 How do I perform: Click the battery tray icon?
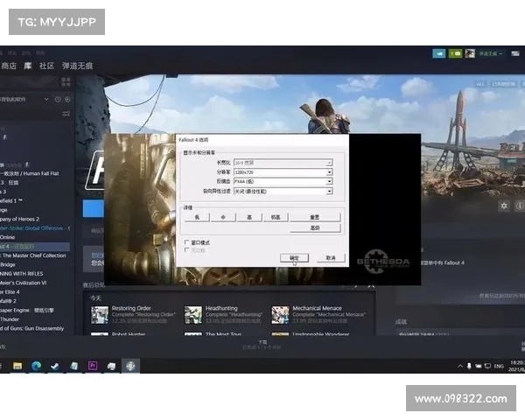(x=479, y=366)
